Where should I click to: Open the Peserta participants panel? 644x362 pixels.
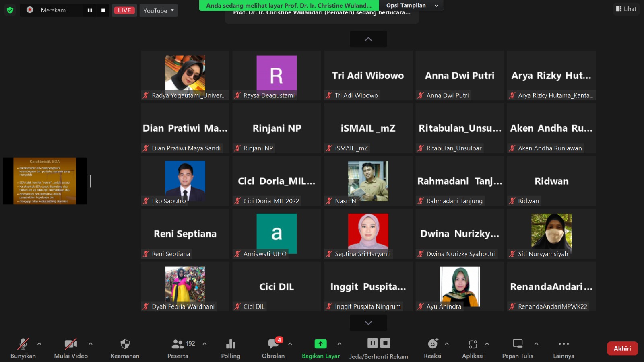178,344
